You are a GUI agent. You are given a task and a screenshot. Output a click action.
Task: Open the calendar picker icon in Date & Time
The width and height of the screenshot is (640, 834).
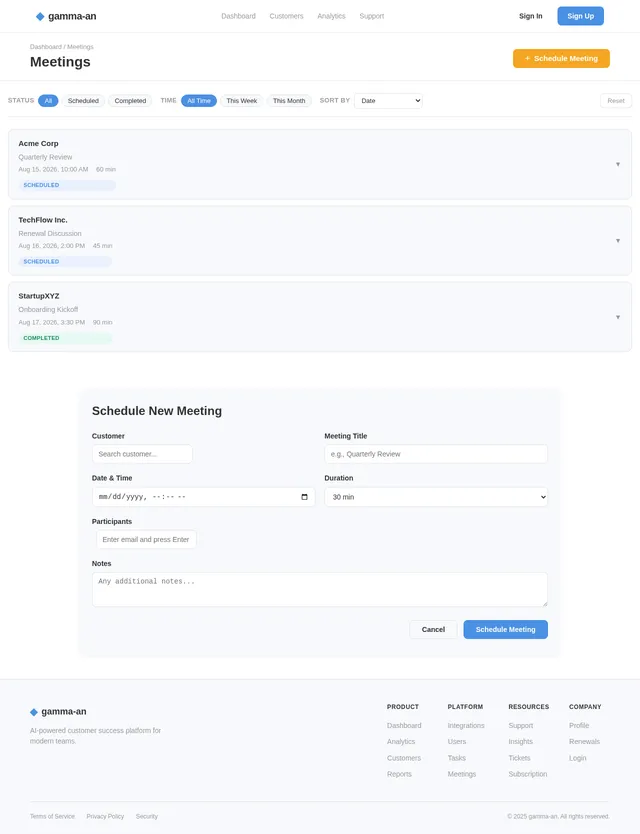[304, 497]
